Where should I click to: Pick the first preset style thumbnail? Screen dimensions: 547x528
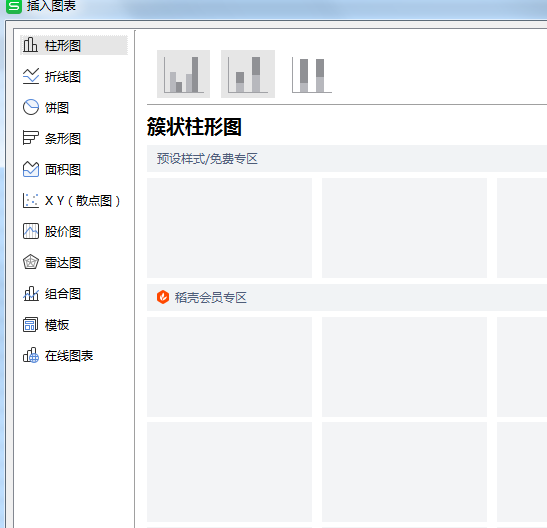tap(229, 228)
